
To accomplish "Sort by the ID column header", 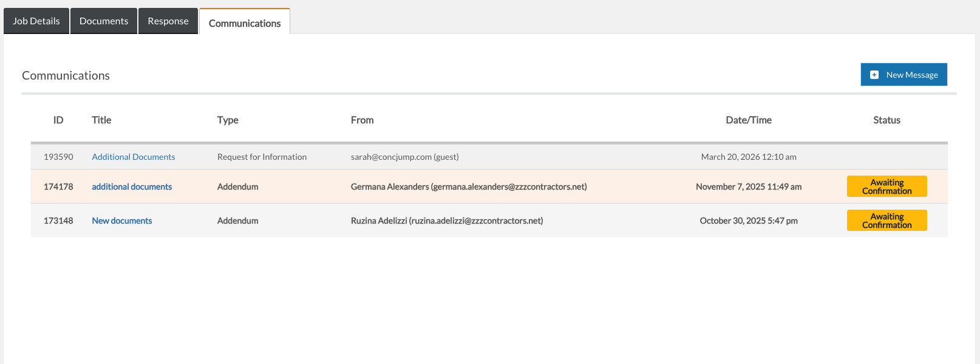I will (58, 120).
